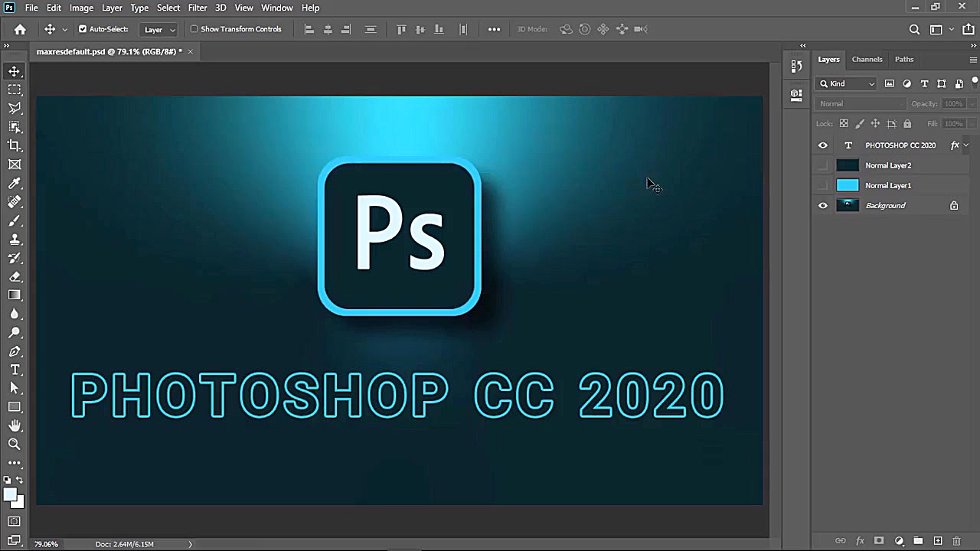Open Layers panel hamburger menu

coord(973,59)
